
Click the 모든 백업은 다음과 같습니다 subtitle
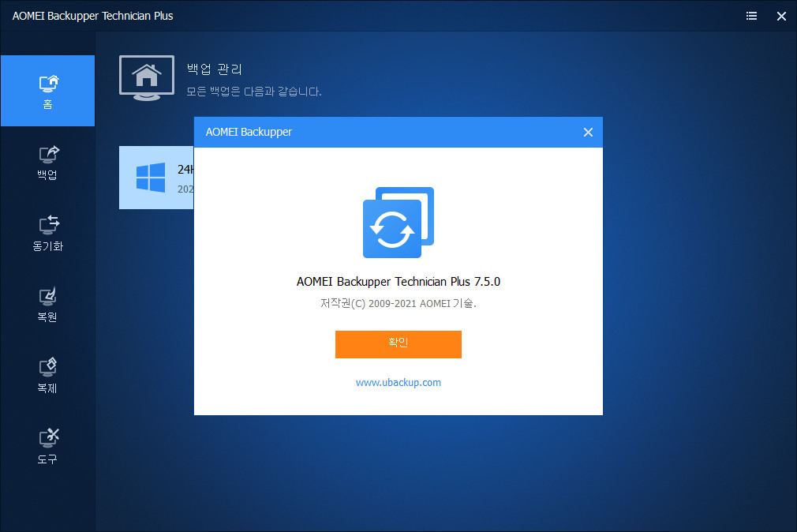click(x=253, y=92)
